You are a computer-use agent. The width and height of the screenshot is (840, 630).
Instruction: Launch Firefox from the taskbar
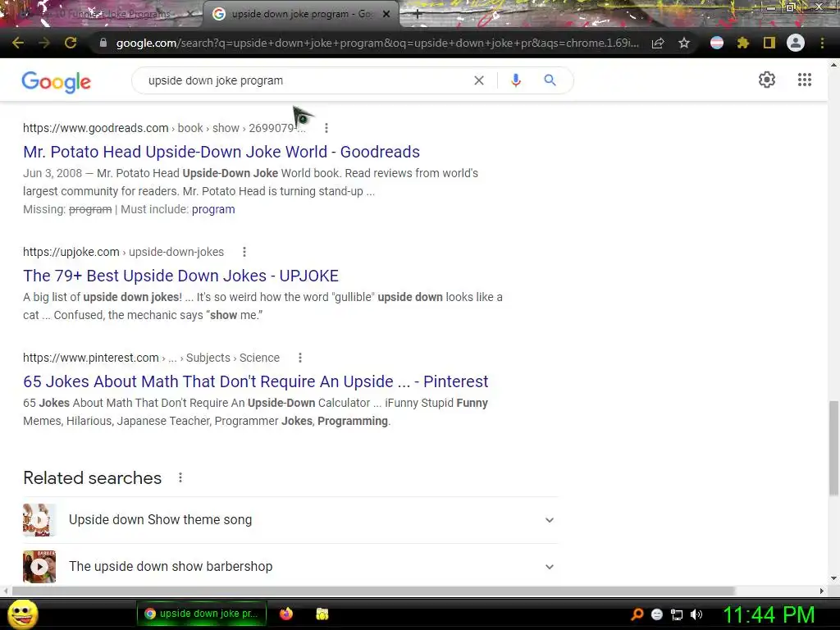pyautogui.click(x=286, y=614)
